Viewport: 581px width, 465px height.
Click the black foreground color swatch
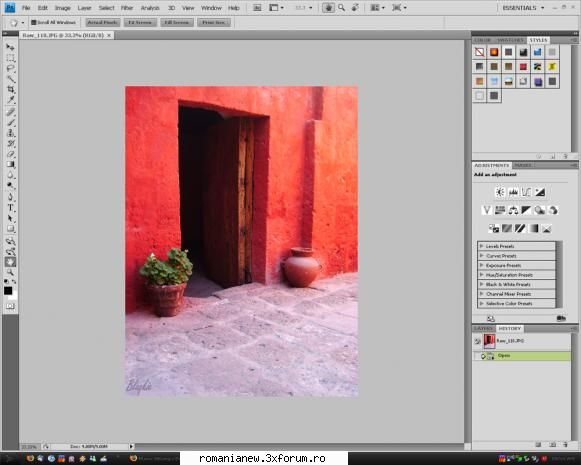pyautogui.click(x=8, y=290)
